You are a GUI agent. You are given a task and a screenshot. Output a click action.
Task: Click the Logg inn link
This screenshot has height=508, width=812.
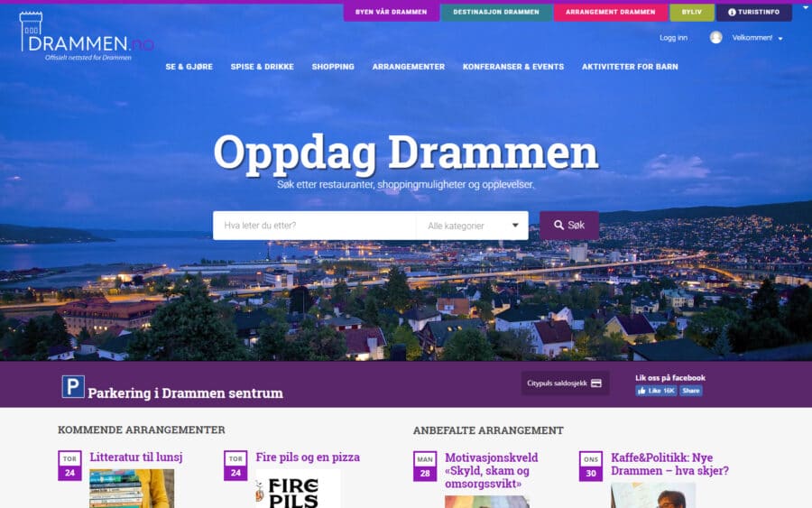point(673,38)
